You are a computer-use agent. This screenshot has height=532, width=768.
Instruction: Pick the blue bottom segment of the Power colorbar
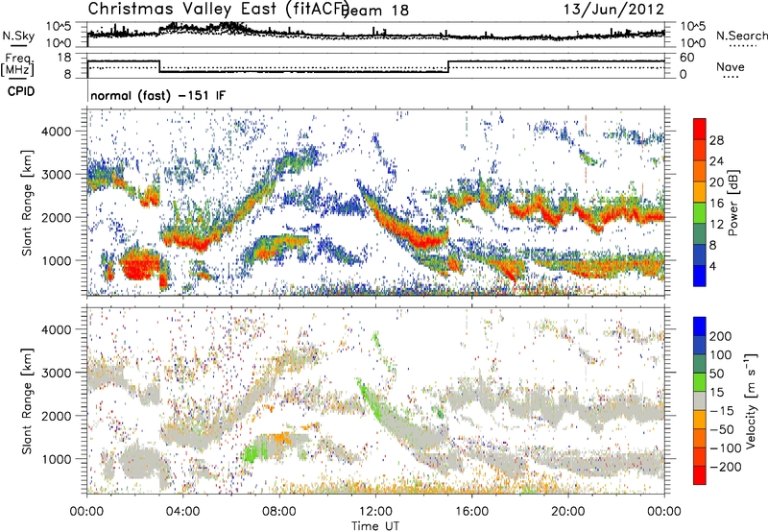[700, 276]
